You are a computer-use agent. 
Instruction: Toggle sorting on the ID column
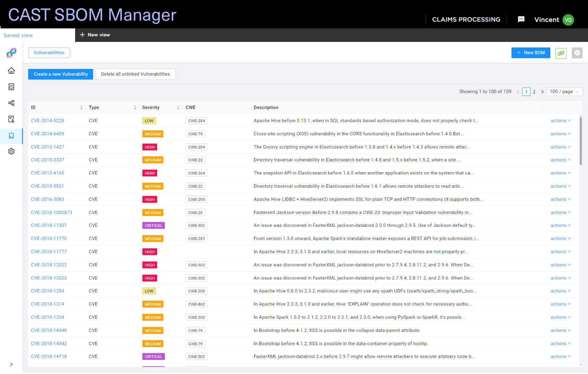(x=82, y=107)
